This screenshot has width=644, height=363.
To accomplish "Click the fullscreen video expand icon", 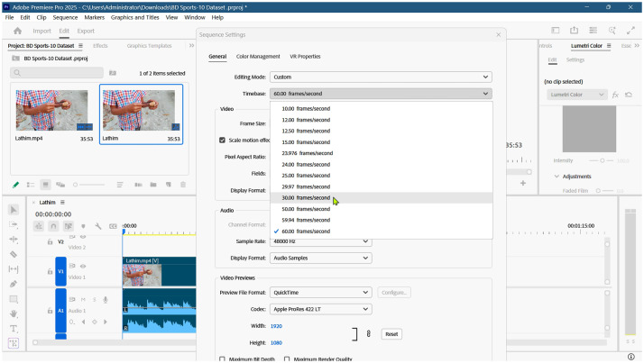I will coord(630,31).
